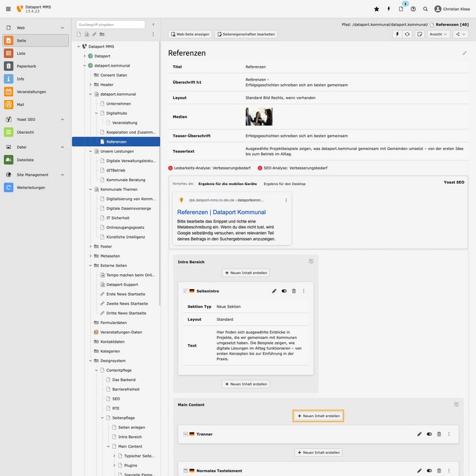Image resolution: width=476 pixels, height=476 pixels.
Task: Toggle visibility of the Trenner element
Action: [429, 434]
